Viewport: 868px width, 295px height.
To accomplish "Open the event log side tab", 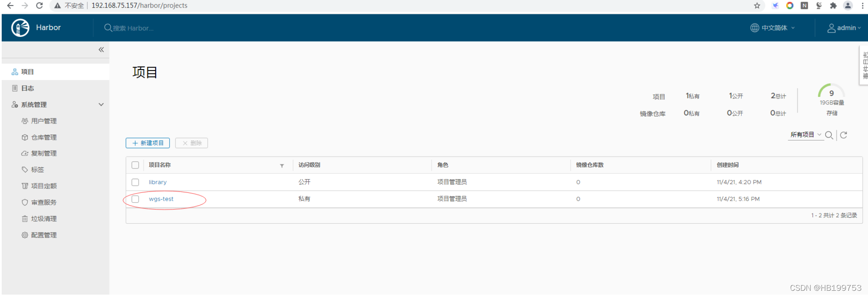I will pos(864,66).
